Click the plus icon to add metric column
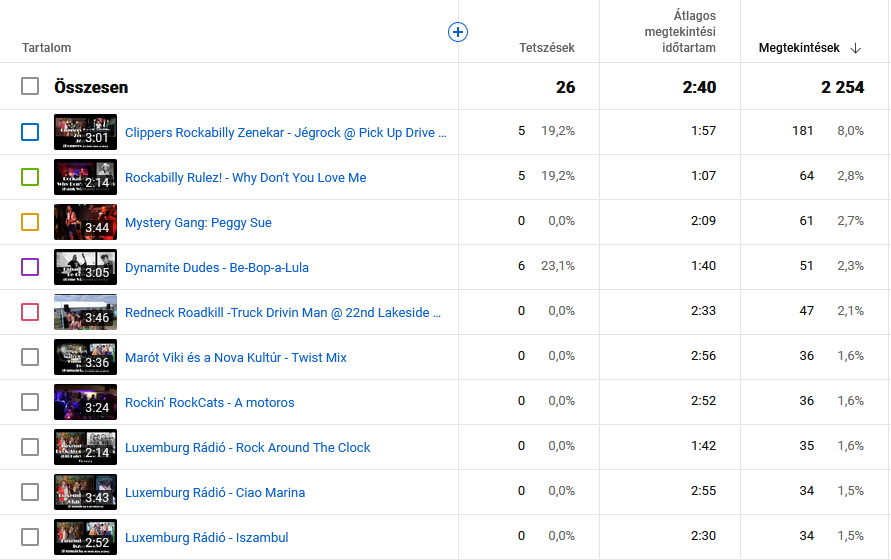The width and height of the screenshot is (891, 560). tap(458, 32)
